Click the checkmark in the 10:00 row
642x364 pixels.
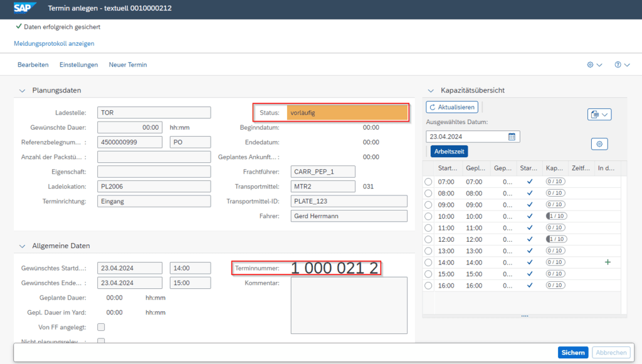pyautogui.click(x=530, y=216)
